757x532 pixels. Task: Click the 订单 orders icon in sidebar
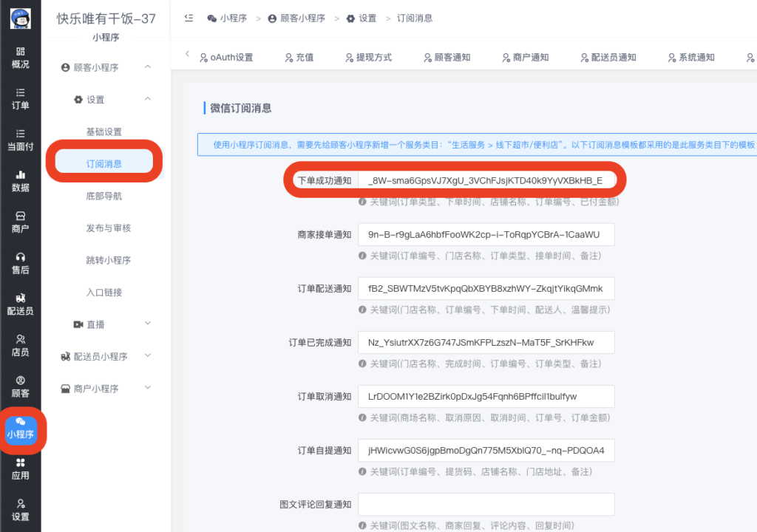19,97
